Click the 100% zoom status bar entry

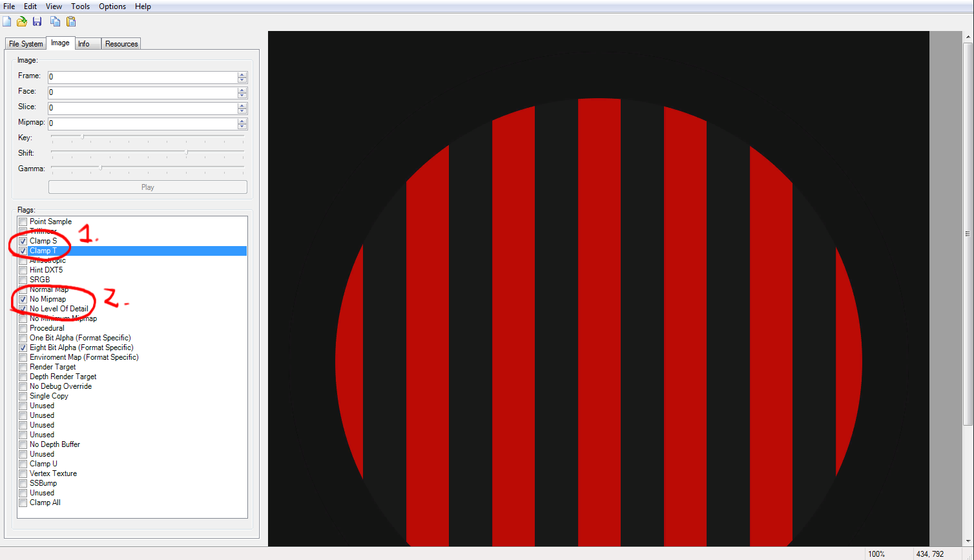pyautogui.click(x=876, y=554)
